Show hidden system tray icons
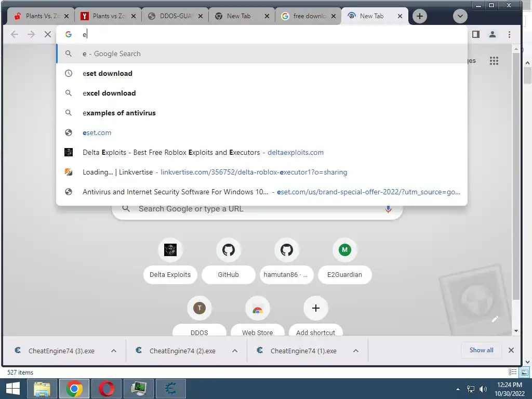 click(x=458, y=389)
